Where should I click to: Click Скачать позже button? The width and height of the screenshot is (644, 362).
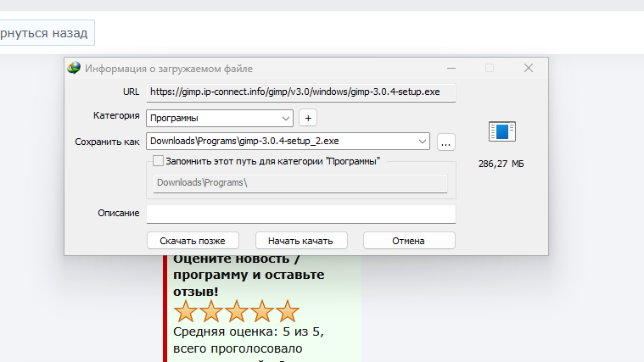pos(193,241)
